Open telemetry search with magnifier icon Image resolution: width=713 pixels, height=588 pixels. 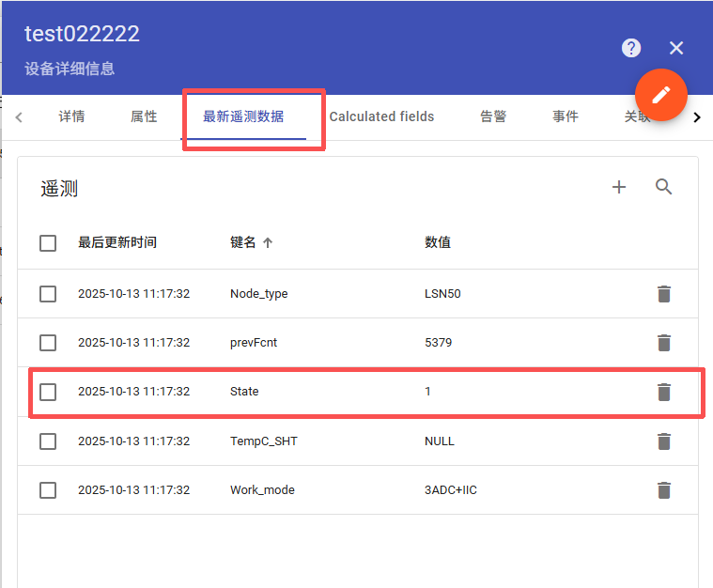coord(664,187)
